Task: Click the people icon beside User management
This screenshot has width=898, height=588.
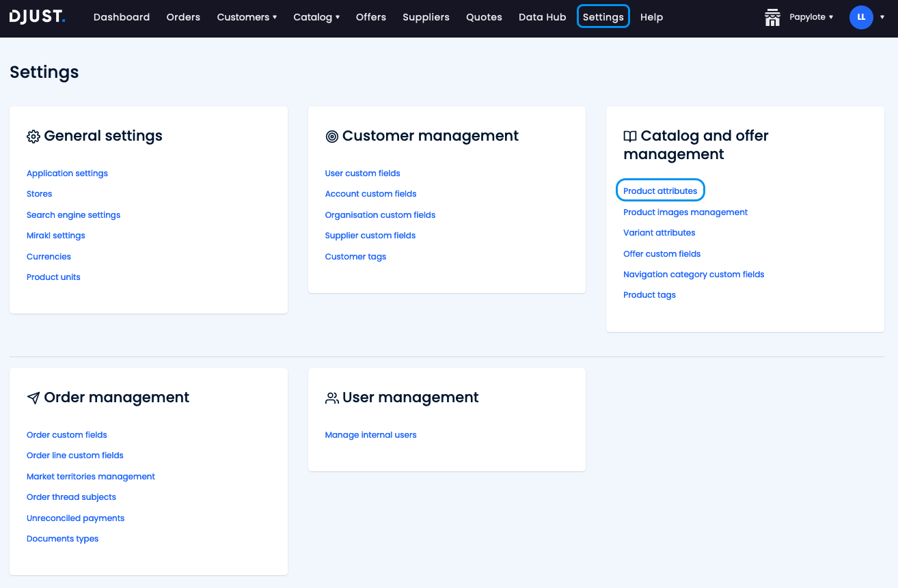Action: point(332,397)
